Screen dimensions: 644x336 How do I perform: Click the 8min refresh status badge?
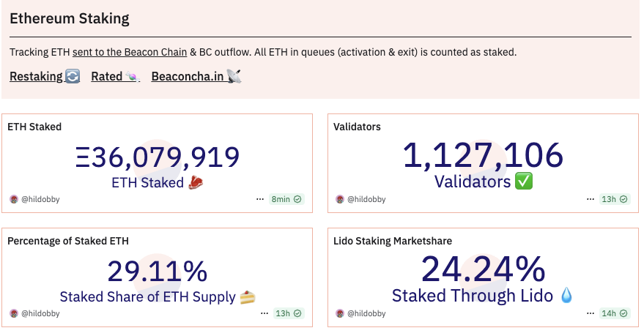coord(286,199)
